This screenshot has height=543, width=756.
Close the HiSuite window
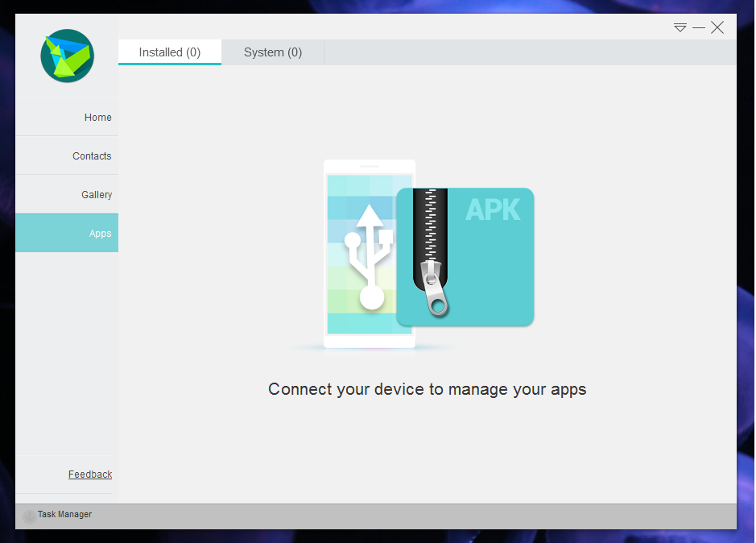tap(717, 27)
